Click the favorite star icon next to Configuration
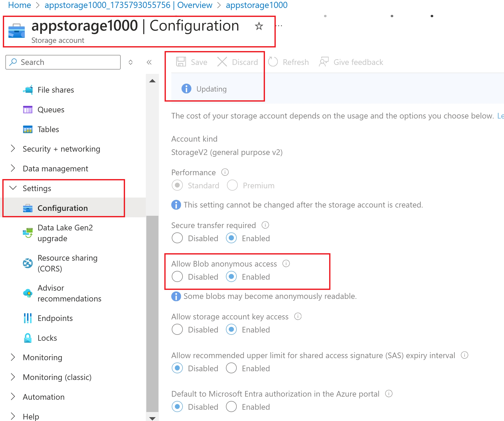The image size is (504, 421). tap(259, 26)
